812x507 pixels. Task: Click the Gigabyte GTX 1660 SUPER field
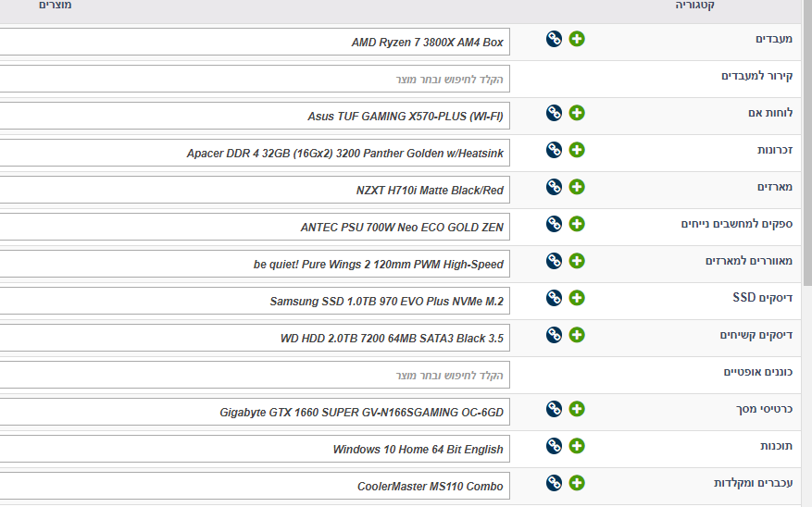tap(255, 412)
